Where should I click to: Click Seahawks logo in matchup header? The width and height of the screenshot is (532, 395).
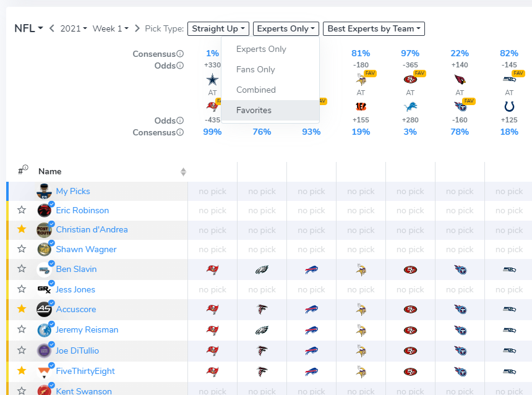(509, 79)
